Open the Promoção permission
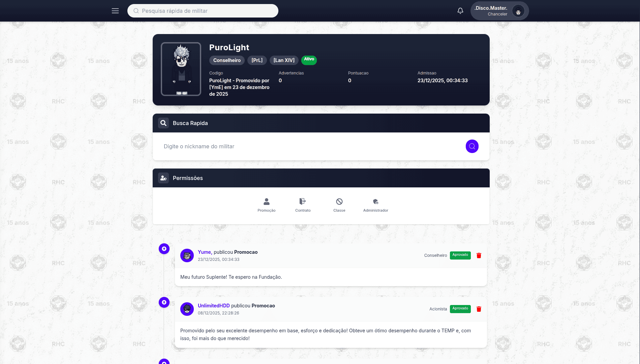Screen dimensions: 640x364 267,205
